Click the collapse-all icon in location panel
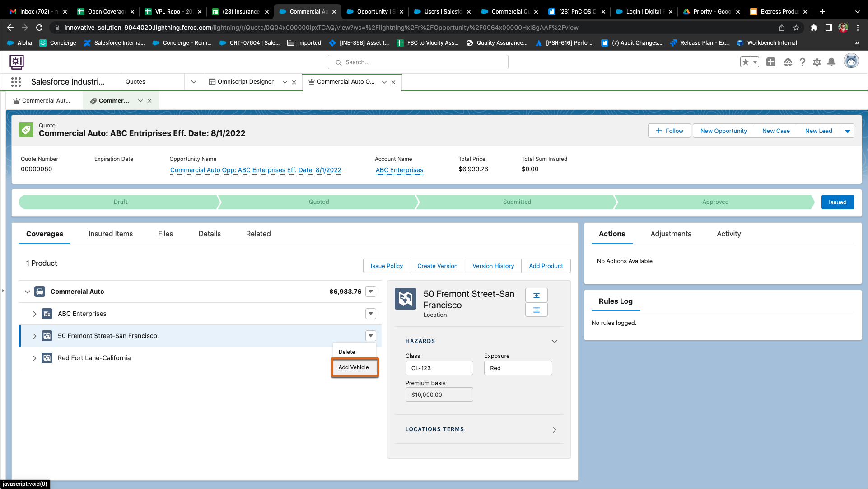The width and height of the screenshot is (868, 489). coord(537,310)
